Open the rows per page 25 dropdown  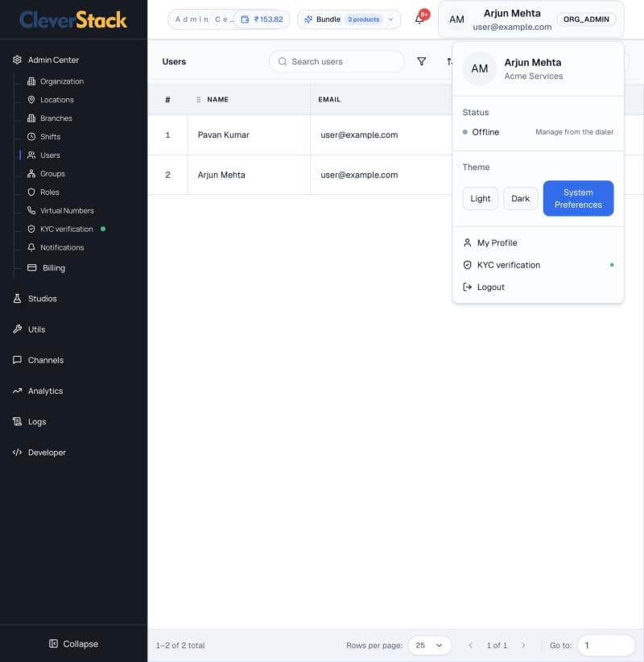(x=429, y=645)
